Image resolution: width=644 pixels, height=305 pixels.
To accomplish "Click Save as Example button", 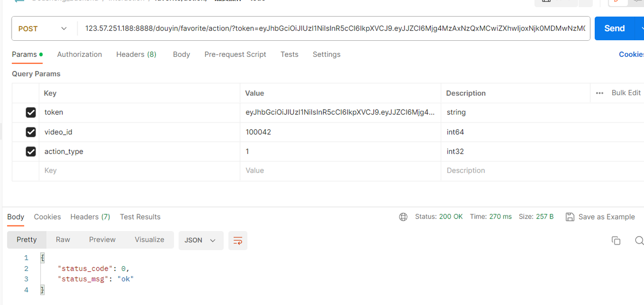I will [600, 217].
